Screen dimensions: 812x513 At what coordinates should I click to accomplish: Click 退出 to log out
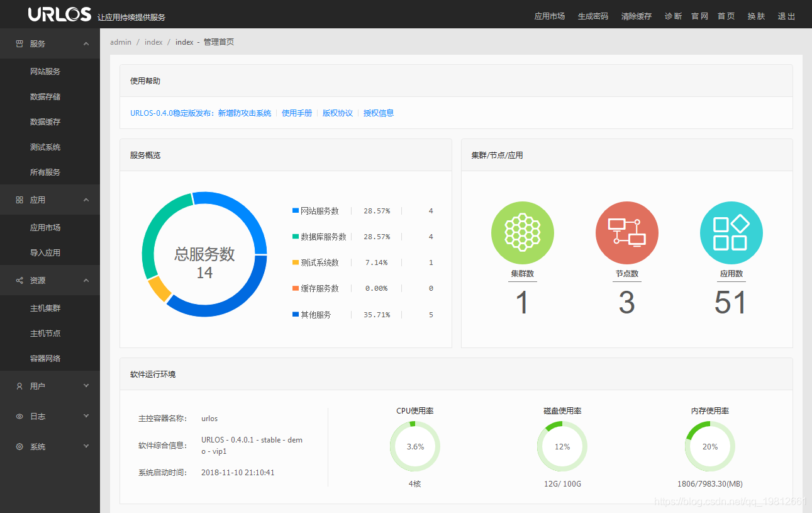coord(787,16)
